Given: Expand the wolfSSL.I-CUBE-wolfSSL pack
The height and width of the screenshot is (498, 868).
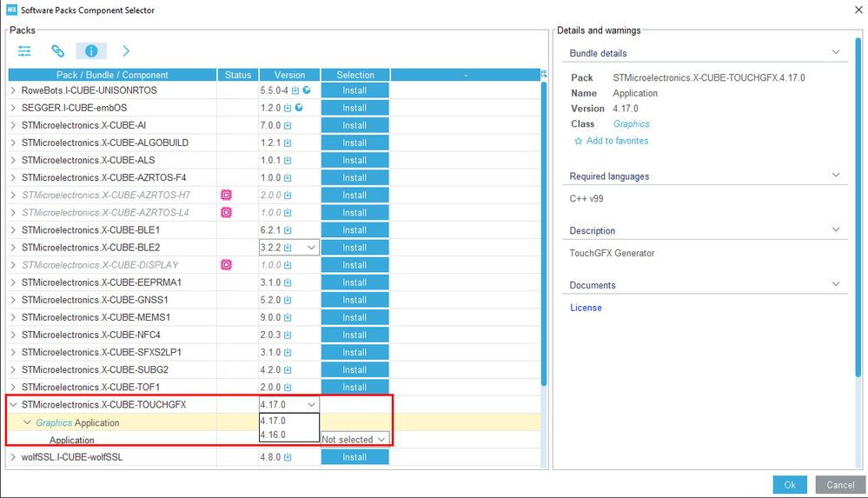Looking at the screenshot, I should click(13, 457).
